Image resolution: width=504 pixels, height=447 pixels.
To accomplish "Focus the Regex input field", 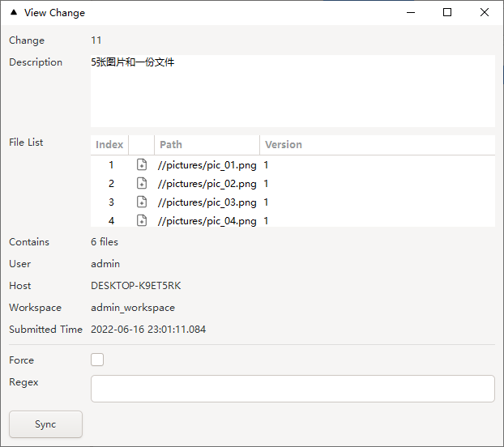I will [x=293, y=389].
